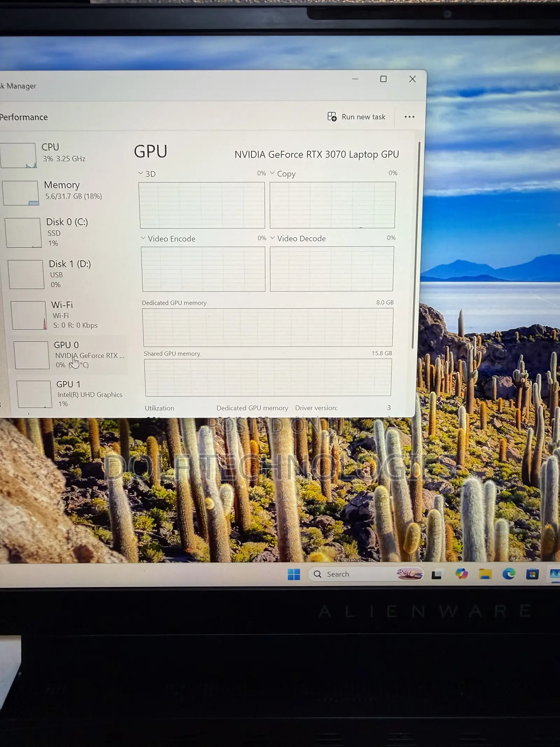Click the GPU 1 mini graph thumbnail
560x747 pixels.
(x=34, y=394)
